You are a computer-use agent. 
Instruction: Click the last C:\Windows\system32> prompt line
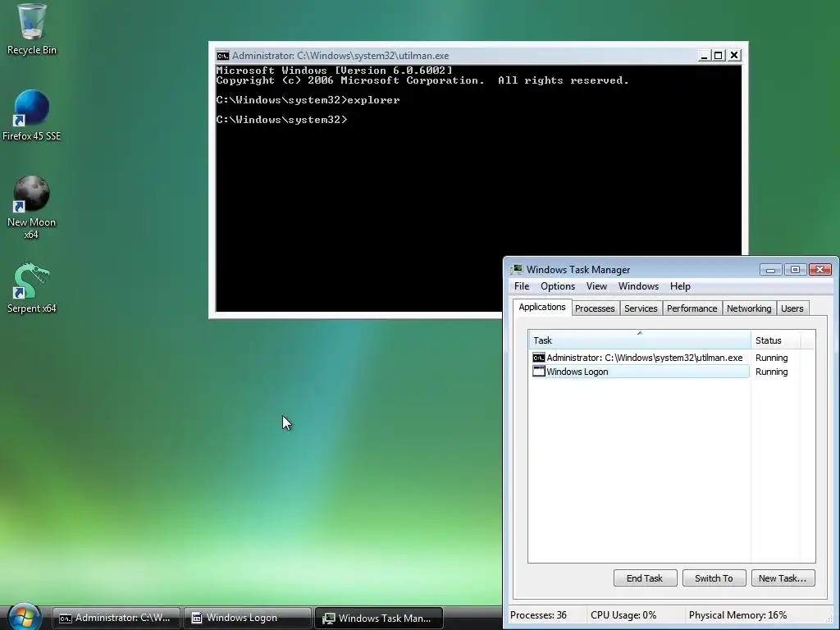click(x=282, y=120)
